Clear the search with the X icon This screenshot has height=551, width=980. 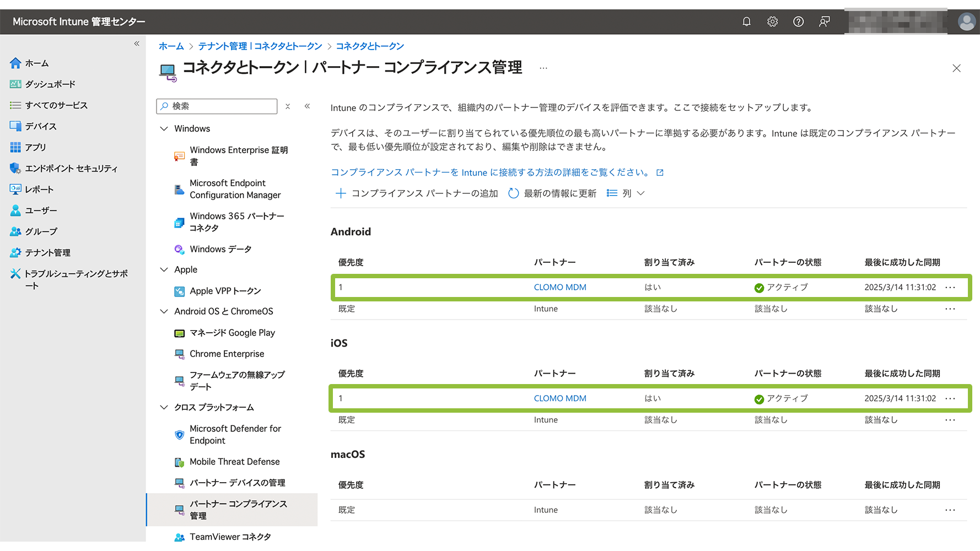(x=288, y=106)
